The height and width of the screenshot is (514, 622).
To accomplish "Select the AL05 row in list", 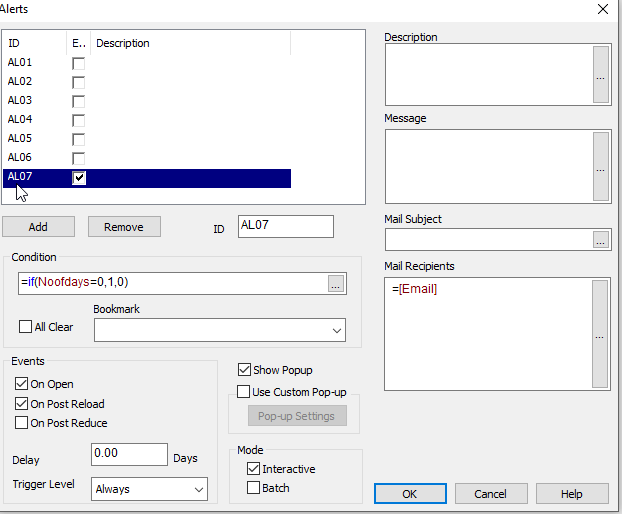I will tap(147, 139).
